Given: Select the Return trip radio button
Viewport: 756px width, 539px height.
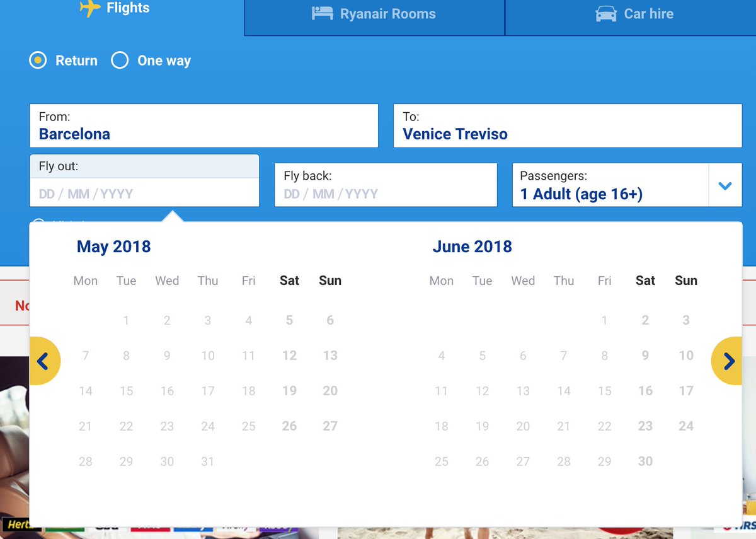Looking at the screenshot, I should [x=38, y=61].
